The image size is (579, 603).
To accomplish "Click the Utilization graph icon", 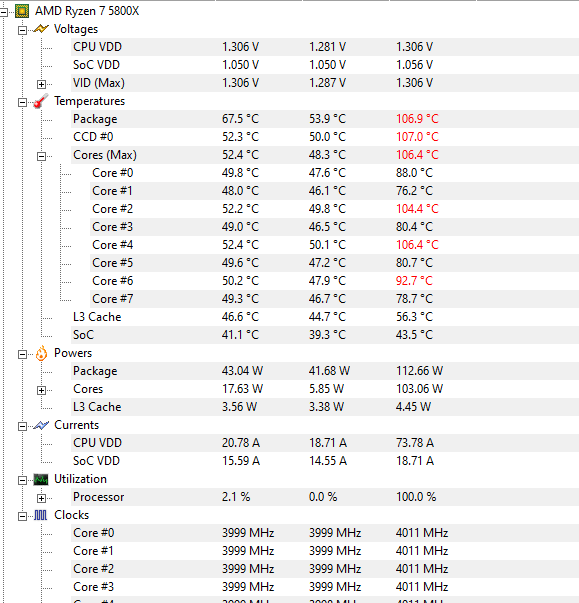I will (41, 480).
